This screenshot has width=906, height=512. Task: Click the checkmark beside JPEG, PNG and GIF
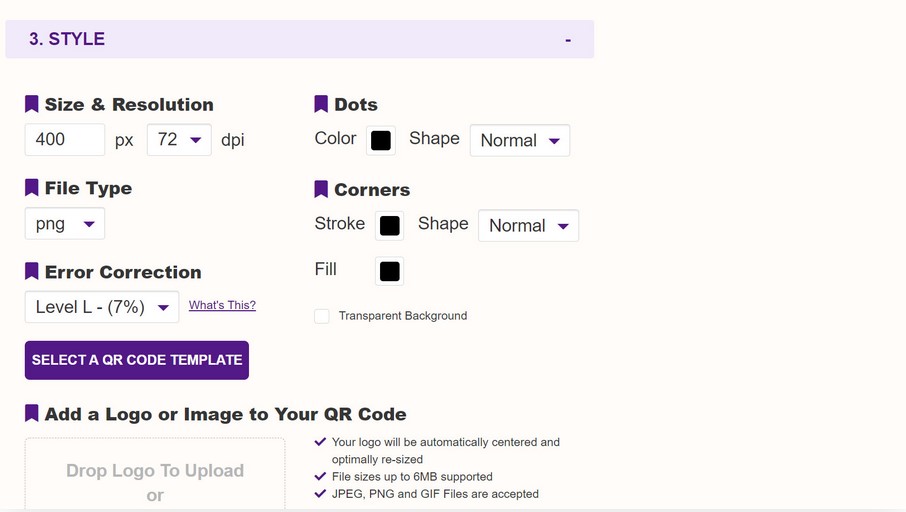click(x=320, y=493)
